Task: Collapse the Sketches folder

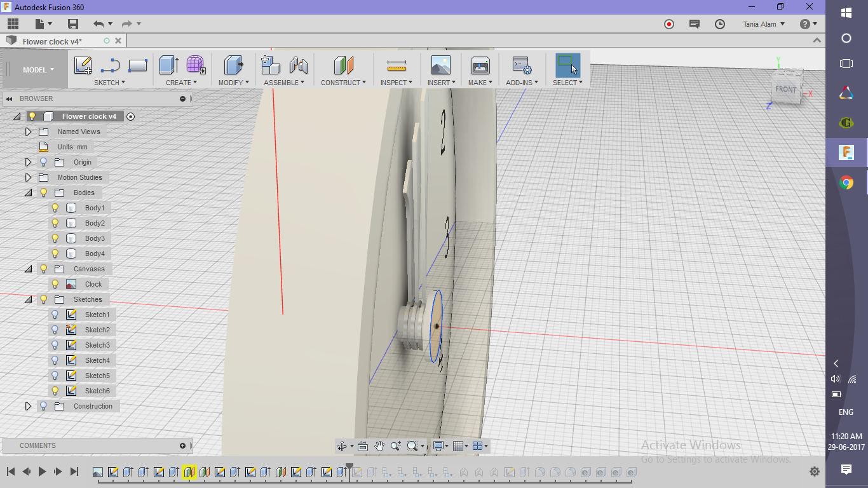Action: pos(28,299)
